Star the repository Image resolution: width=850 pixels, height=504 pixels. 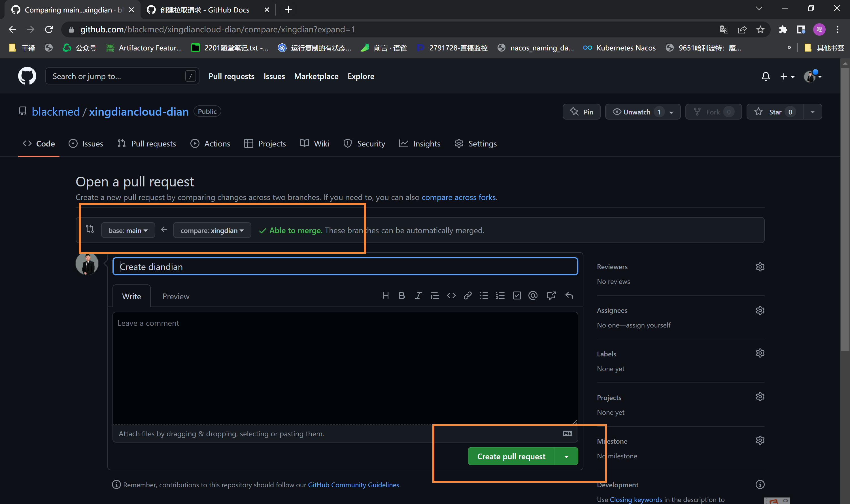775,112
